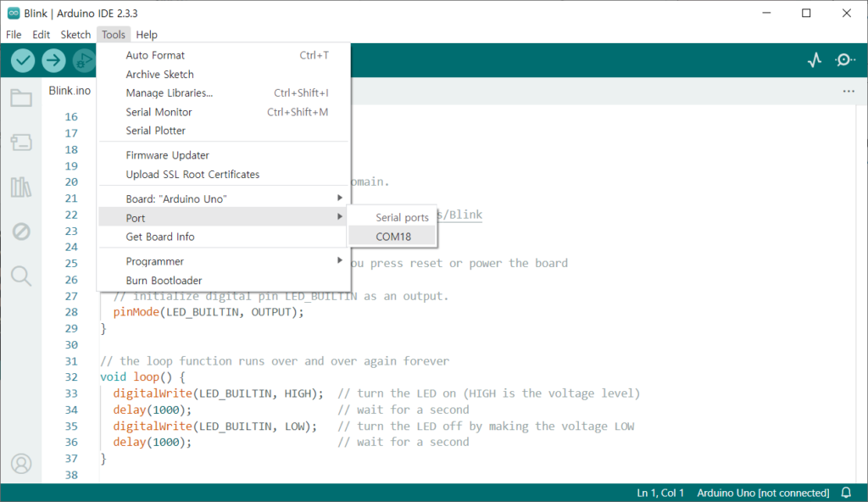
Task: Click the notifications bell icon
Action: (847, 493)
